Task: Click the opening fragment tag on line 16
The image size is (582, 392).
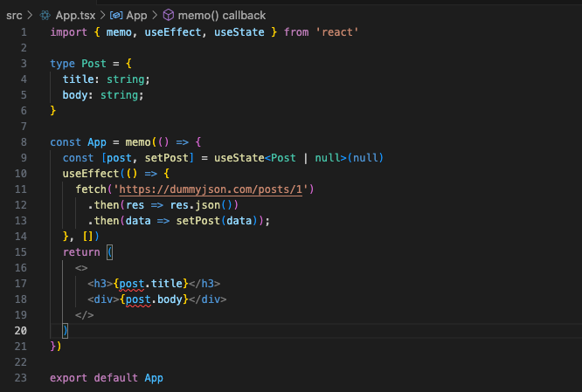Action: point(81,268)
